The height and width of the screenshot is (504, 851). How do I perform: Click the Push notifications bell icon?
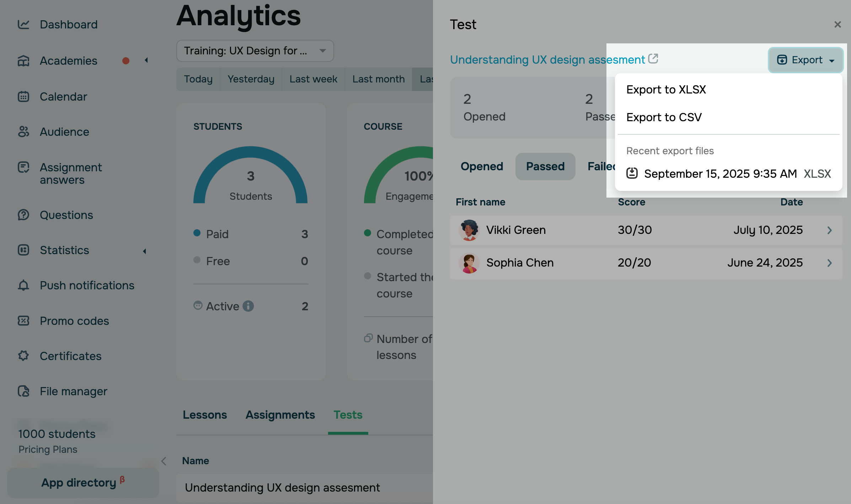coord(23,285)
